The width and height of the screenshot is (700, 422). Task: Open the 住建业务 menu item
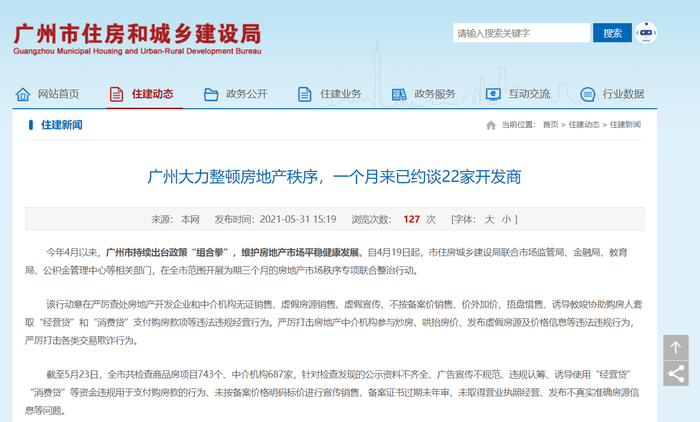(341, 94)
